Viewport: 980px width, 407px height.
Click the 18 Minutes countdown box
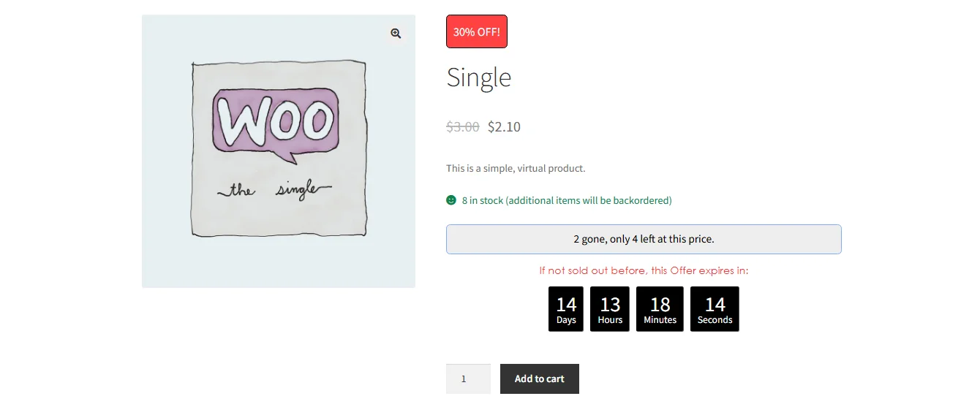[660, 309]
